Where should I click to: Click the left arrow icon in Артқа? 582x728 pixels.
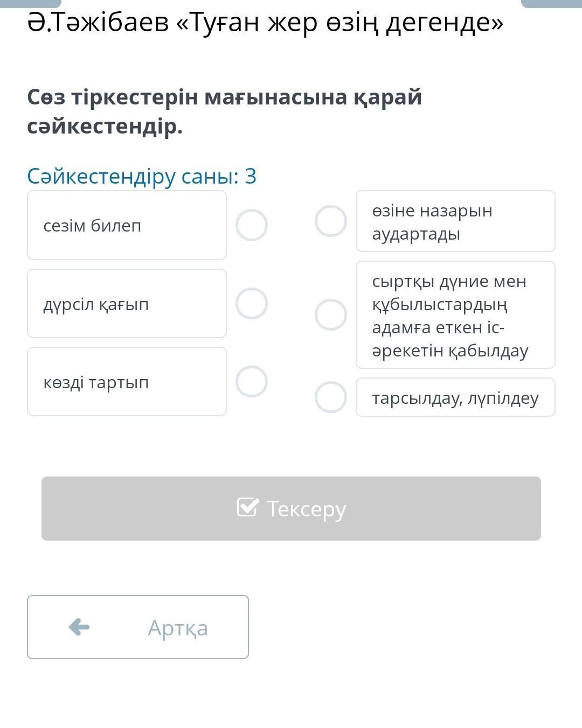click(79, 627)
